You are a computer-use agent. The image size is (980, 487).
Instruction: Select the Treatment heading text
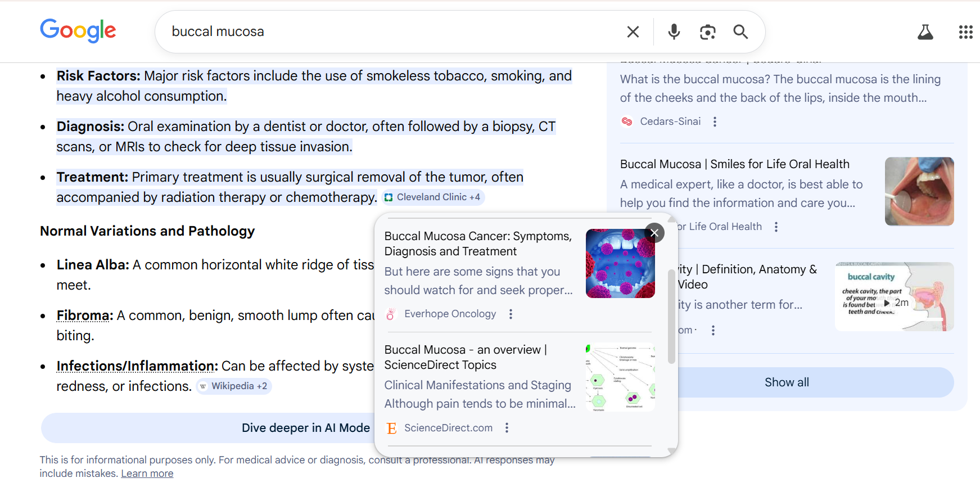[93, 177]
